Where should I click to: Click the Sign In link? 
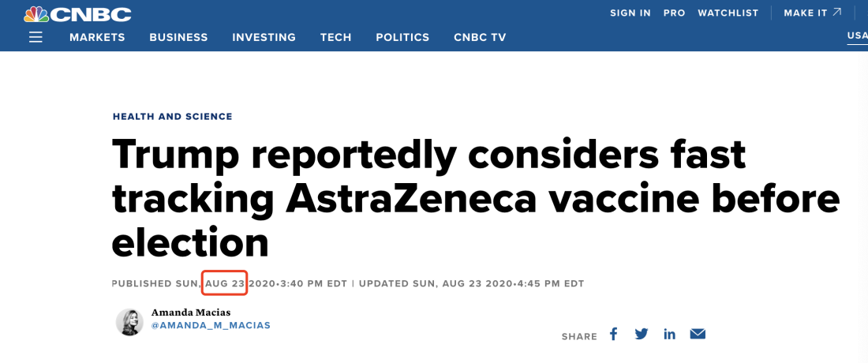(x=630, y=13)
